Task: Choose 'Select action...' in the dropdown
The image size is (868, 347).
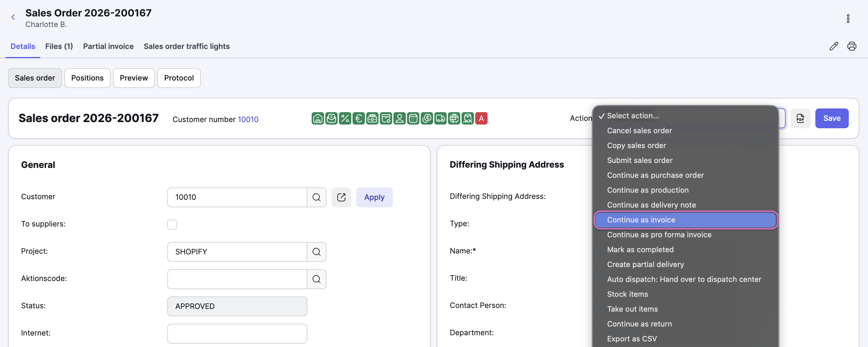Action: [x=685, y=116]
